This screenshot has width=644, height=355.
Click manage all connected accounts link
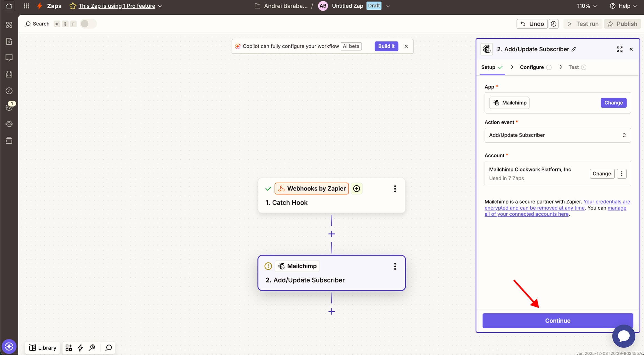pyautogui.click(x=526, y=214)
